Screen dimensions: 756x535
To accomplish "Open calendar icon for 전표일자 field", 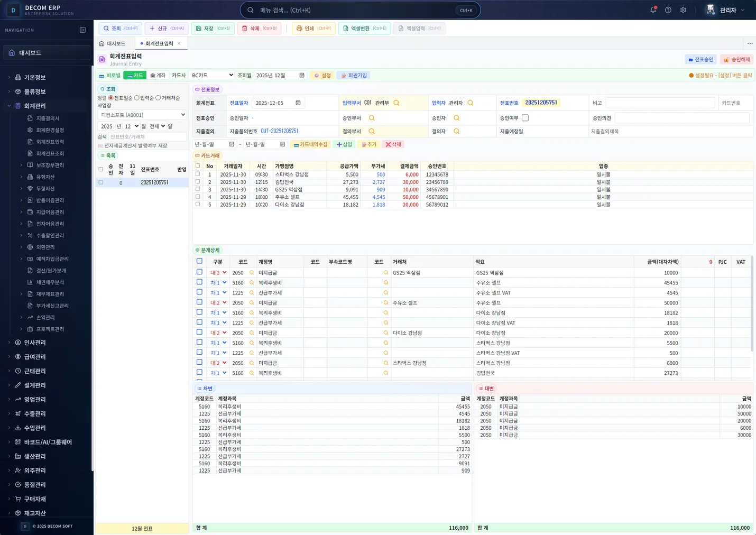I will point(298,103).
